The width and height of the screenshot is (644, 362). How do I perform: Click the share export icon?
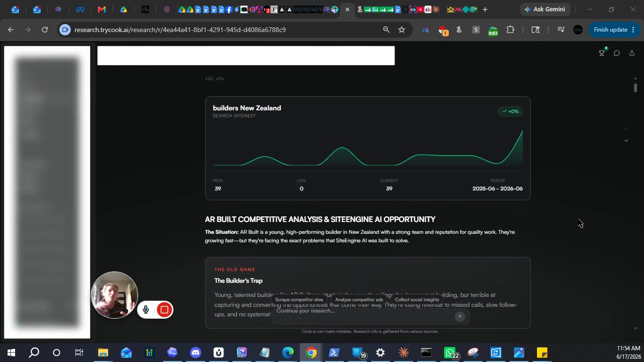tap(632, 53)
